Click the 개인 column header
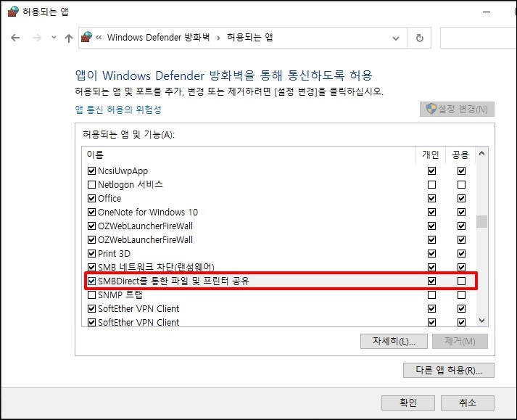Viewport: 517px width, 420px height. pyautogui.click(x=431, y=155)
